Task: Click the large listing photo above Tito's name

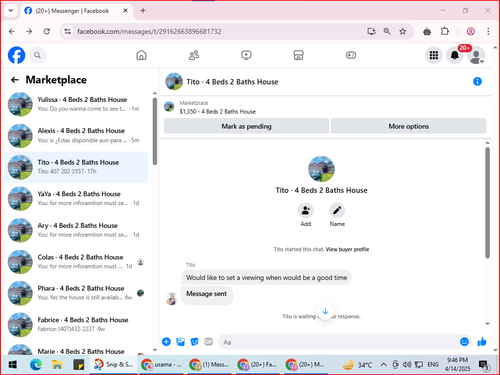Action: [x=321, y=169]
